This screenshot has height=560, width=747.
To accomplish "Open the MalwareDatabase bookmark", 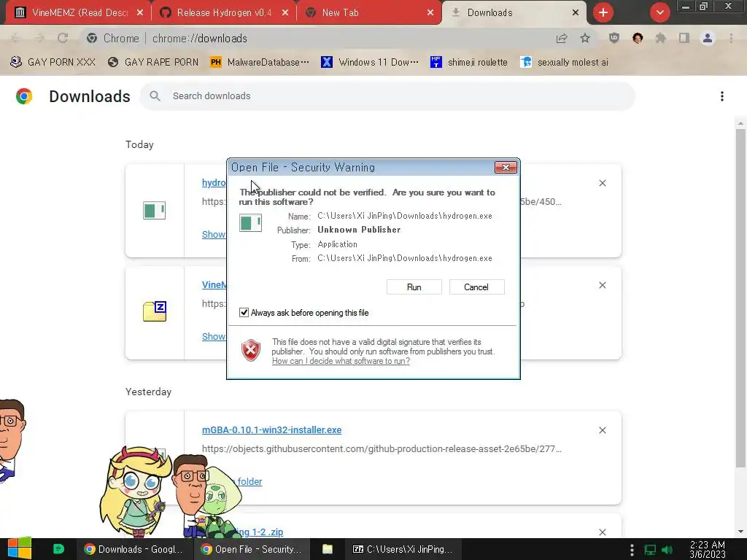I will (x=260, y=63).
